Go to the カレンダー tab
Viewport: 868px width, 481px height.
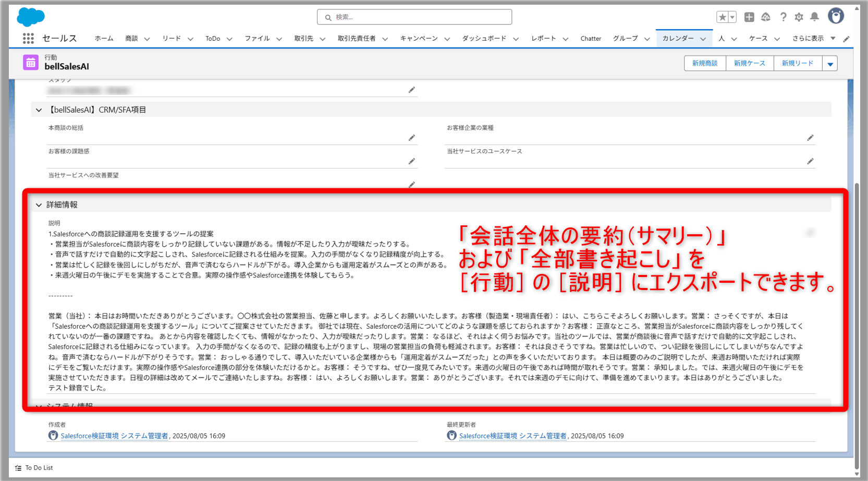678,39
